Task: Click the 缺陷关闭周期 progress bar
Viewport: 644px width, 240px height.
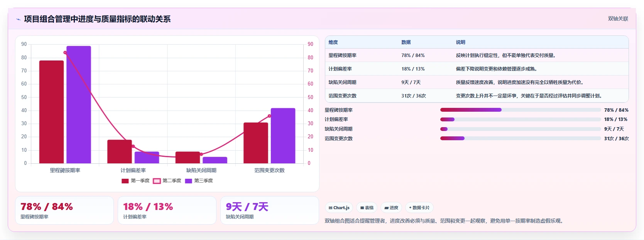Action: [x=521, y=129]
